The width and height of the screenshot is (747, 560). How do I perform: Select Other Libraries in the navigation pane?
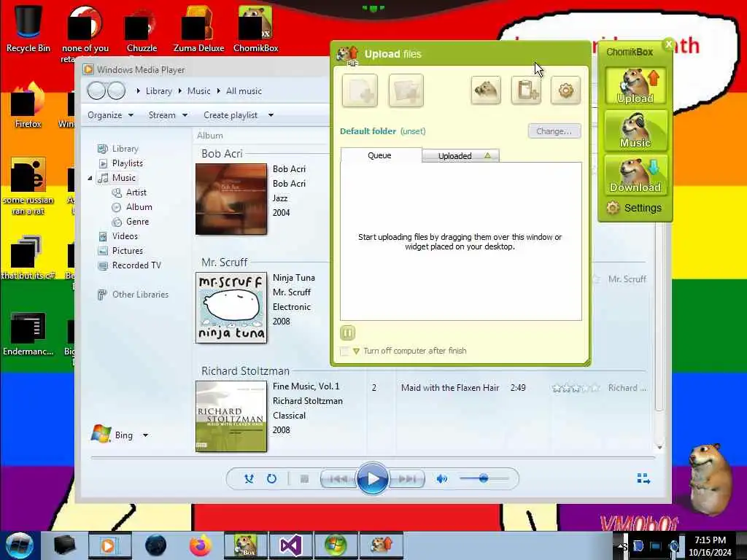click(133, 295)
